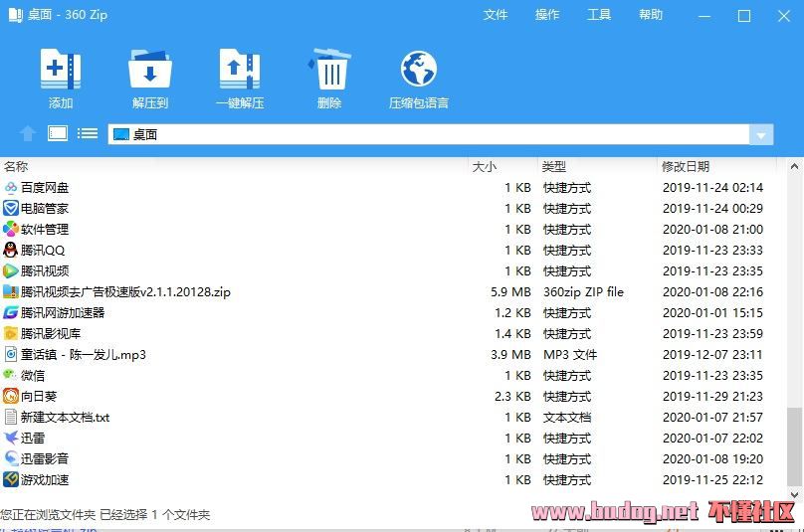Click the status bar selection text

(x=105, y=514)
